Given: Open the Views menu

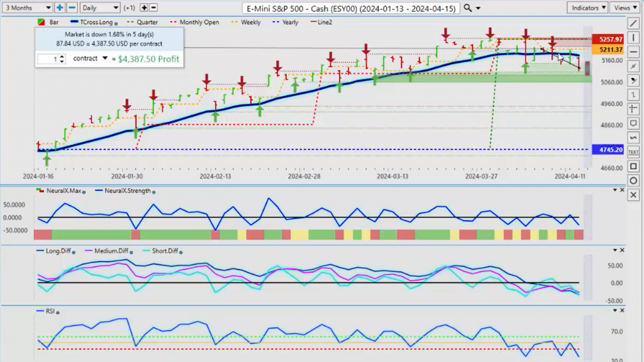Looking at the screenshot, I should [626, 8].
